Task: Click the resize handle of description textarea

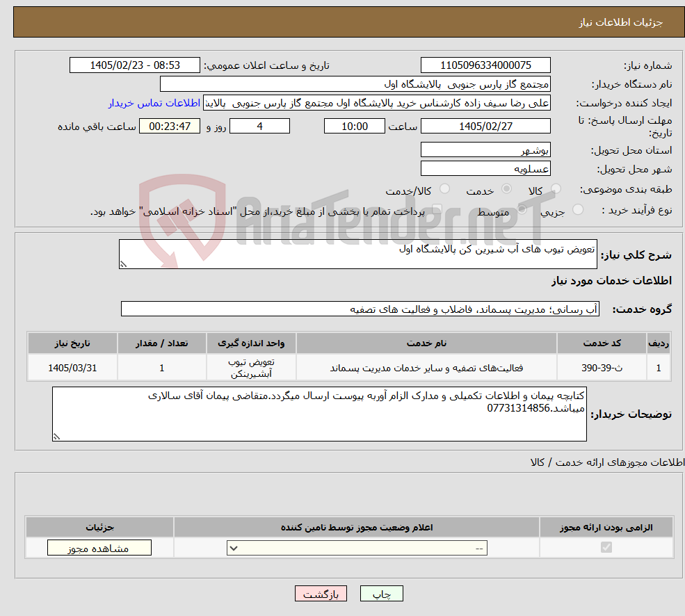Action: point(123,264)
